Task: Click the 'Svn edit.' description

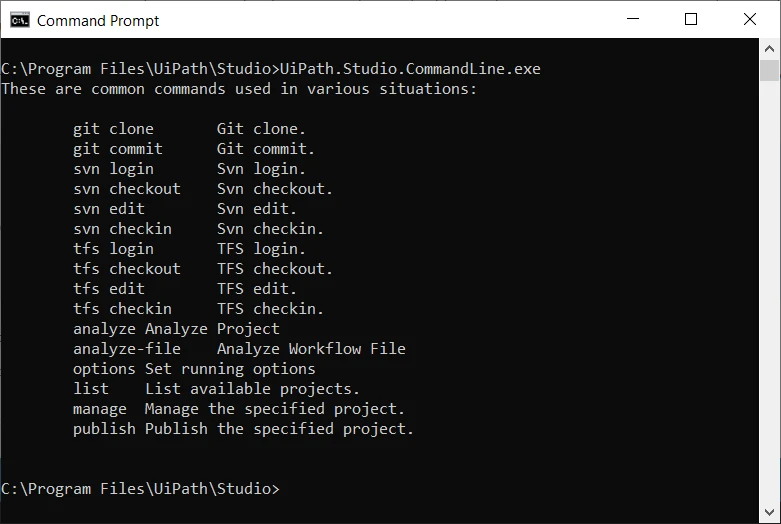Action: 257,209
